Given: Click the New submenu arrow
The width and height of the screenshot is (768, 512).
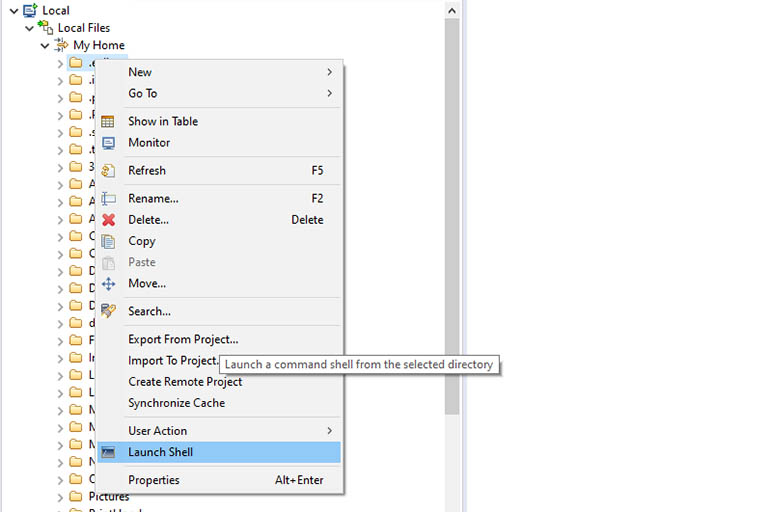Looking at the screenshot, I should [x=330, y=72].
